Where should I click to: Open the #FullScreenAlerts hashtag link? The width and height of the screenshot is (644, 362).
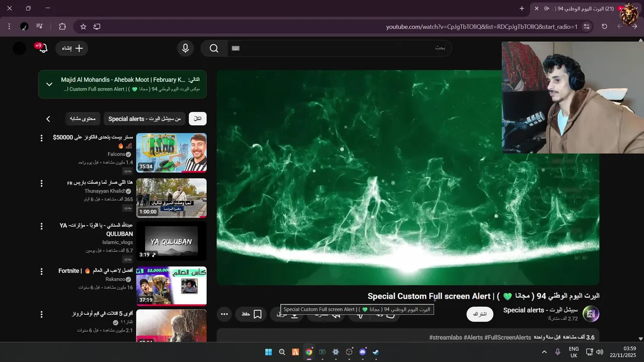pos(508,337)
